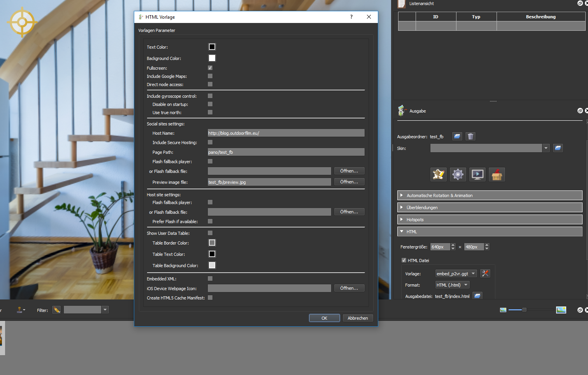Click the trash icon beside Ausgabeordner

coord(470,136)
